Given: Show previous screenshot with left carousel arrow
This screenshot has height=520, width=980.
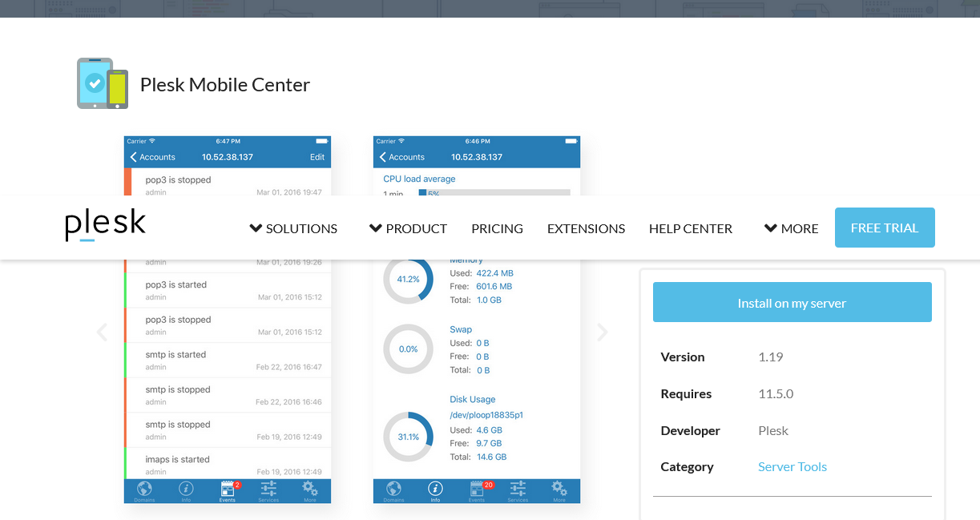Looking at the screenshot, I should point(102,332).
